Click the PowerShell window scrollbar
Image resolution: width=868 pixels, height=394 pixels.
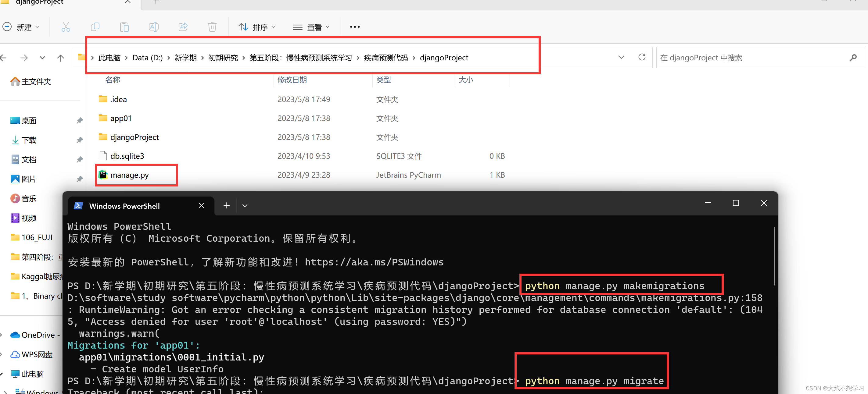click(x=774, y=256)
